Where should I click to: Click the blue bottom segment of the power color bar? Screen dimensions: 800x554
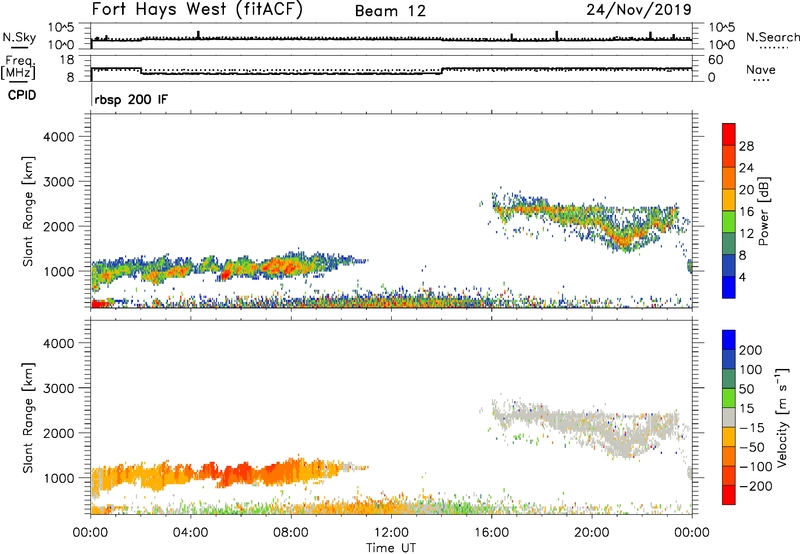729,287
